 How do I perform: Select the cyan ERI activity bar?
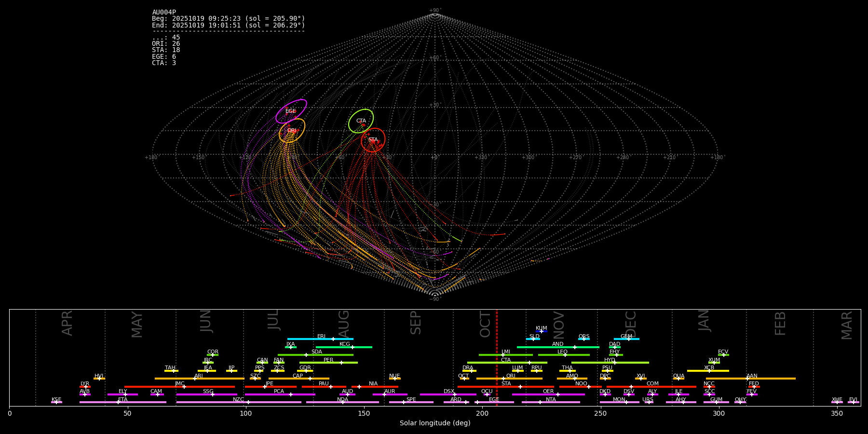[x=320, y=339]
